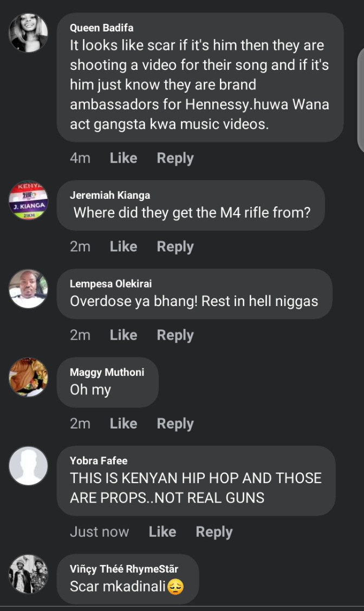Reply to Queen Badifa's comment
The height and width of the screenshot is (611, 364).
tap(175, 159)
